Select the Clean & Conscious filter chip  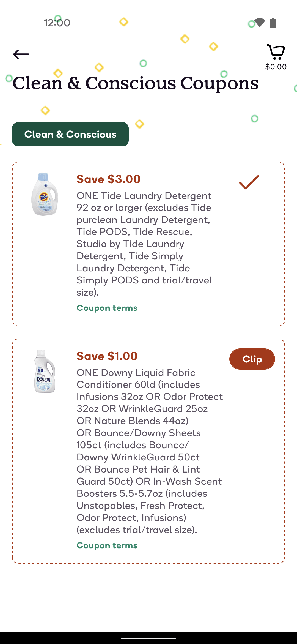tap(70, 134)
